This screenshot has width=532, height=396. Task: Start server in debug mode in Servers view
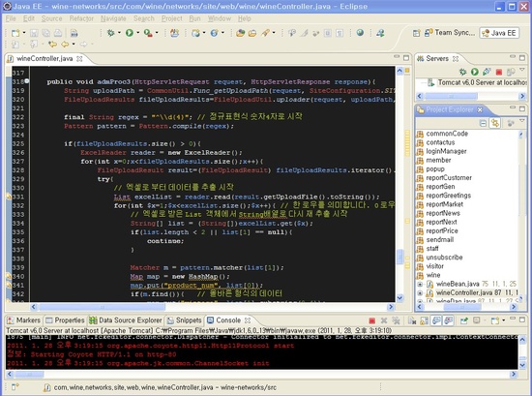(x=462, y=72)
